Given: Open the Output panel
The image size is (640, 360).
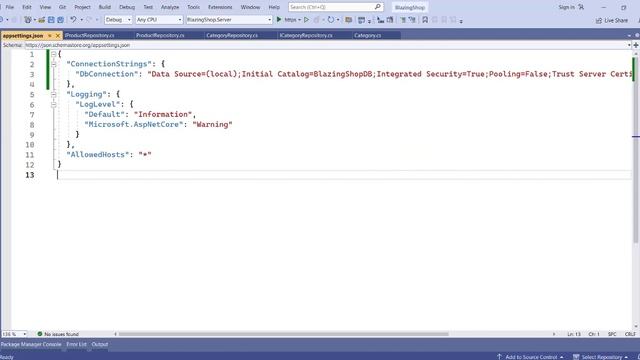Looking at the screenshot, I should coord(100,344).
